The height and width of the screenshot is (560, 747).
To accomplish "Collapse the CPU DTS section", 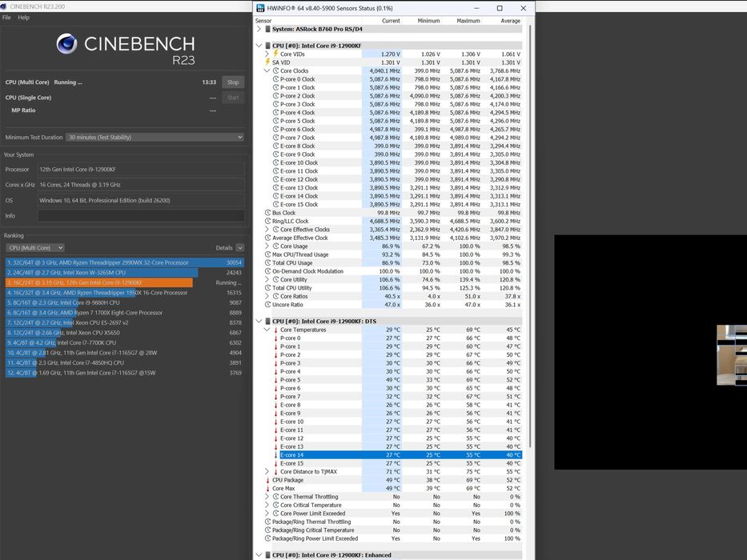I will tap(259, 322).
